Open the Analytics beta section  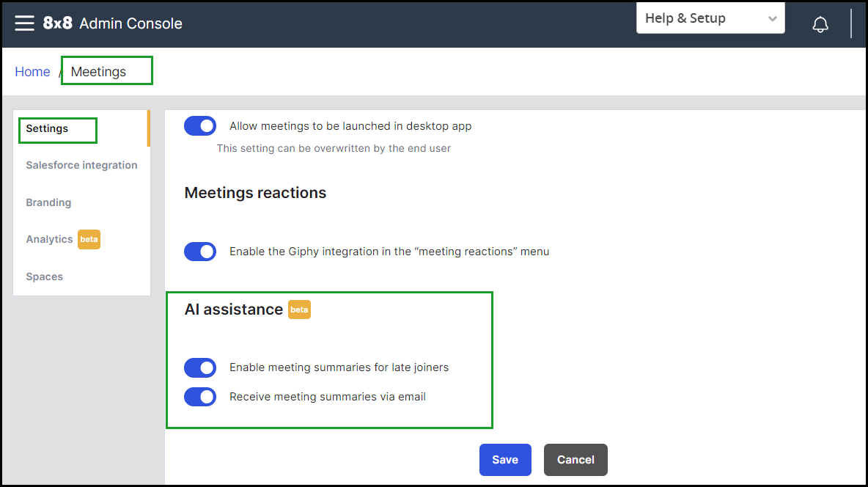[62, 239]
